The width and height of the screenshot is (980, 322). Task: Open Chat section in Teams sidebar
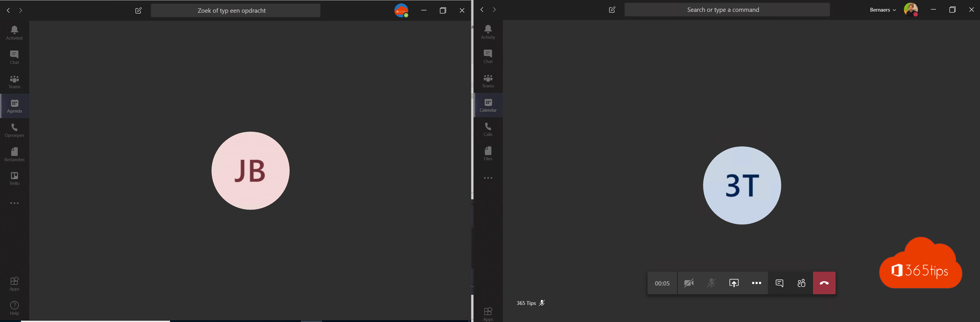pyautogui.click(x=14, y=56)
